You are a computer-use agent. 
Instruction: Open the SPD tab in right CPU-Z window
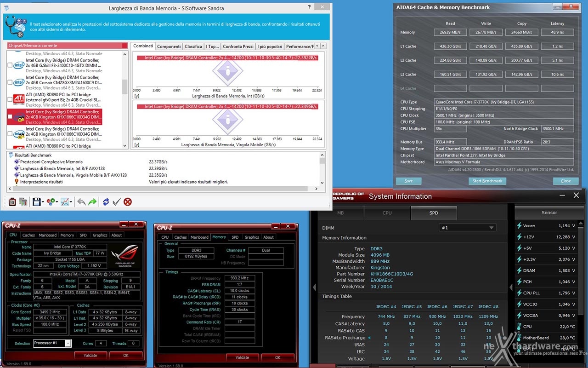[x=235, y=237]
